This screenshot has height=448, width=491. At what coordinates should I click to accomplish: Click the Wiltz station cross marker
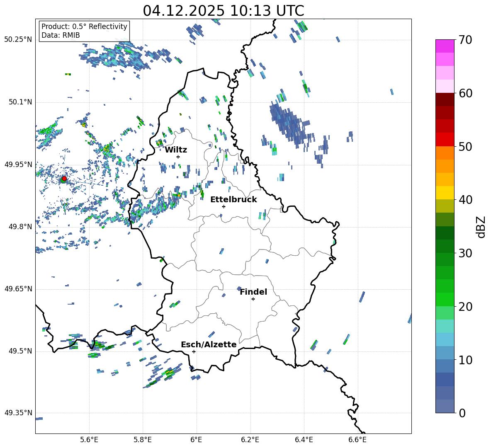178,157
